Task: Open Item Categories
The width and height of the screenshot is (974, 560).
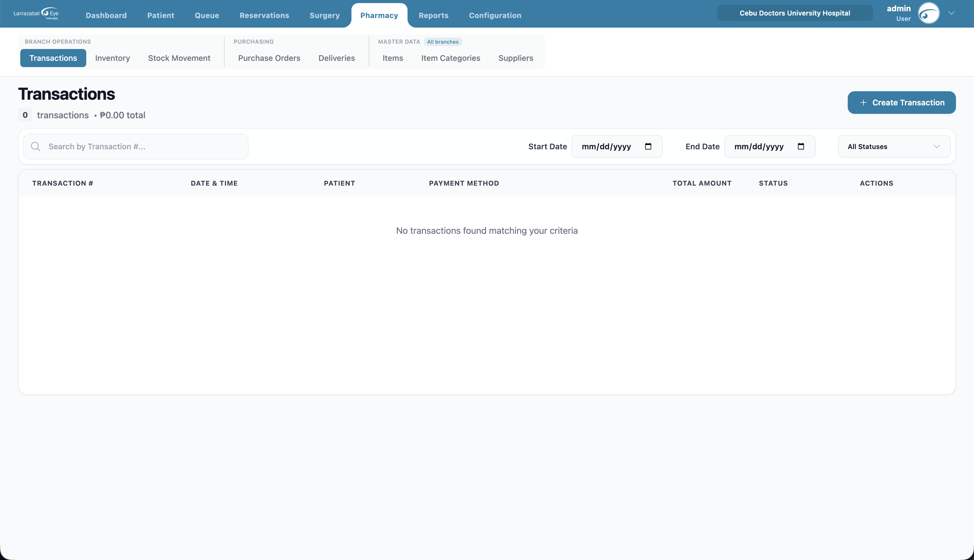Action: point(450,58)
